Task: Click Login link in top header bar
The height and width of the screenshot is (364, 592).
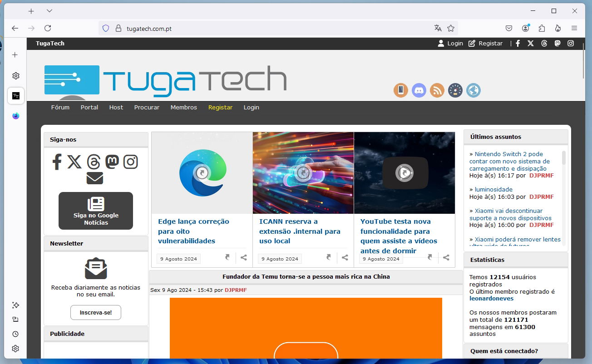Action: click(x=450, y=44)
